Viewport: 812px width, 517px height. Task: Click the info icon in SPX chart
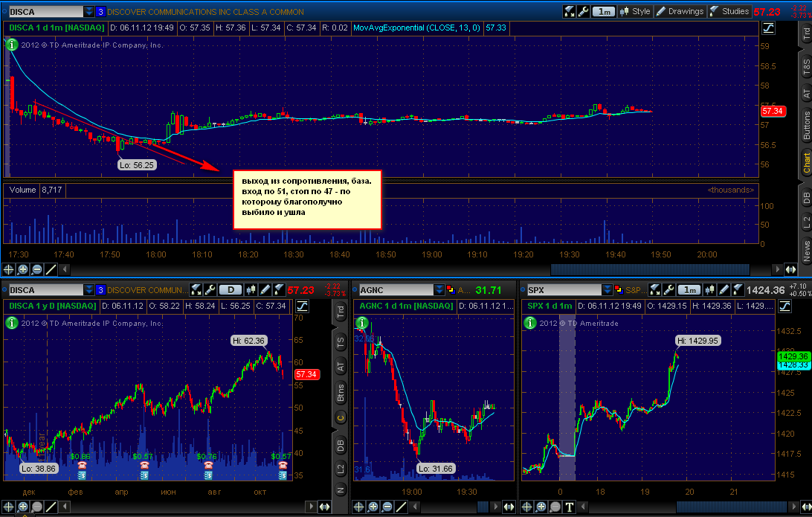click(x=529, y=324)
